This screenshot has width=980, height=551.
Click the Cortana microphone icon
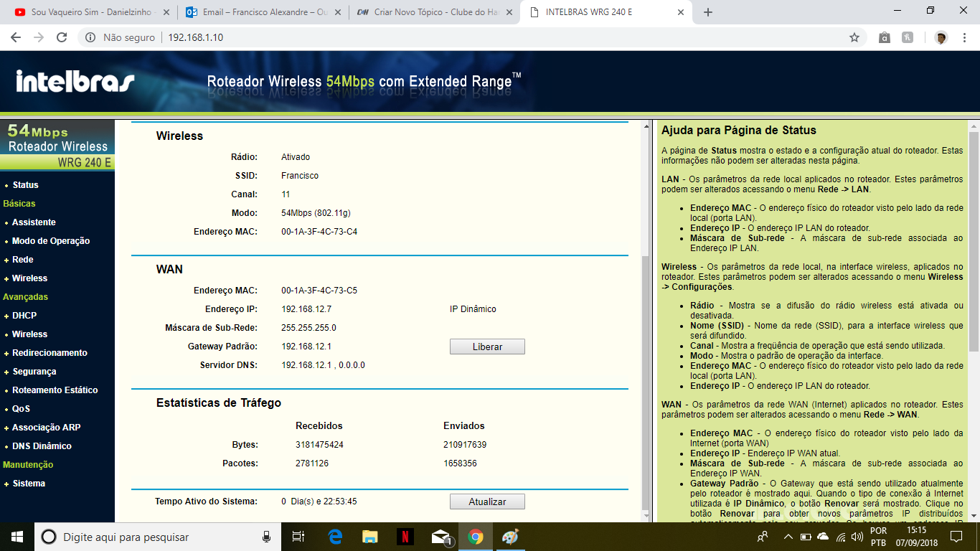266,537
